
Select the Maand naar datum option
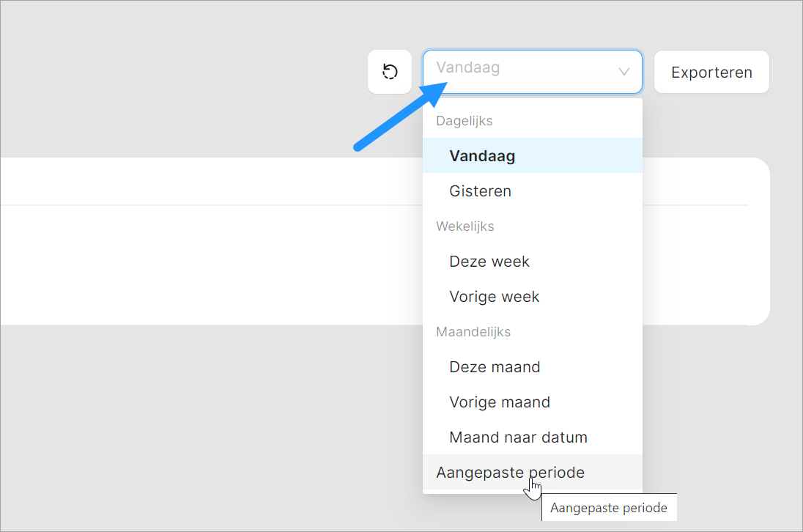pos(519,437)
